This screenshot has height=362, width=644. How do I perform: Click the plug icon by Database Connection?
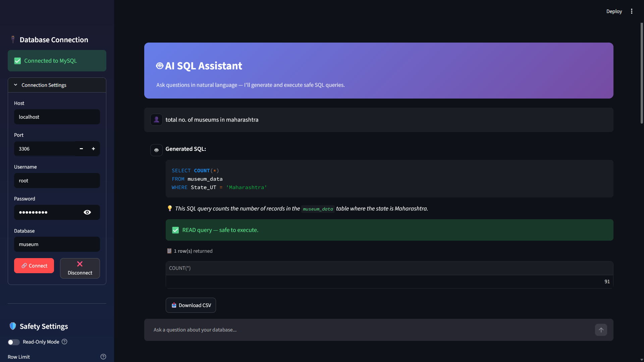click(13, 40)
